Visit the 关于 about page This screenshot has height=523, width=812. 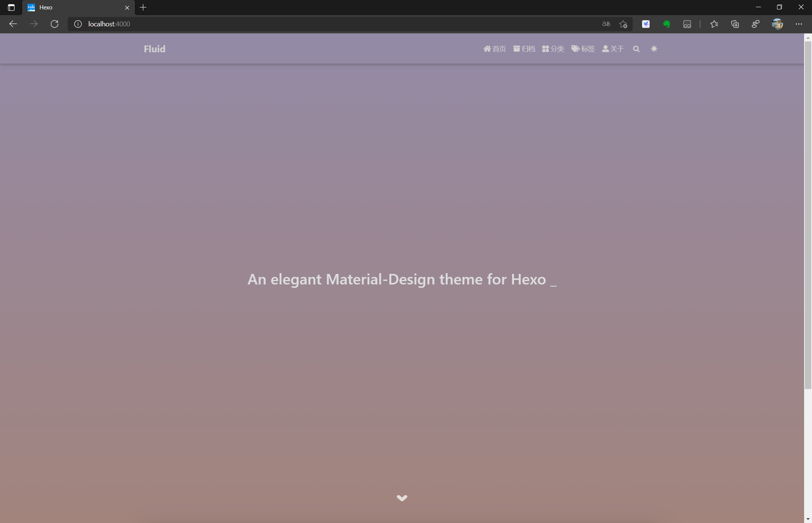click(613, 49)
